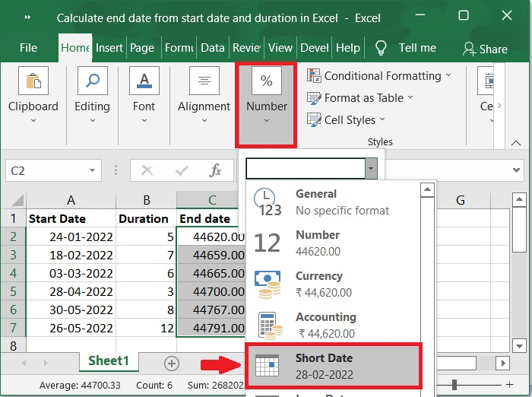532x397 pixels.
Task: Open the File menu tab
Action: pos(28,47)
